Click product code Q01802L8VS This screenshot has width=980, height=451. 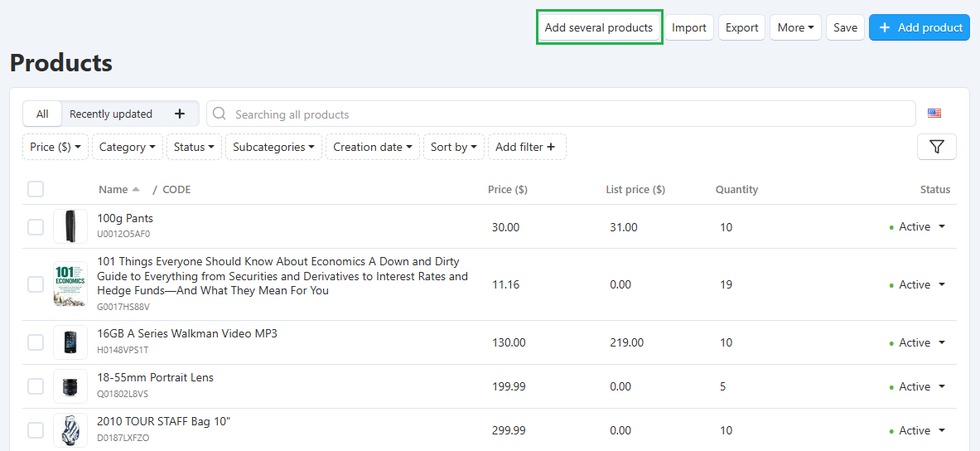tap(123, 394)
